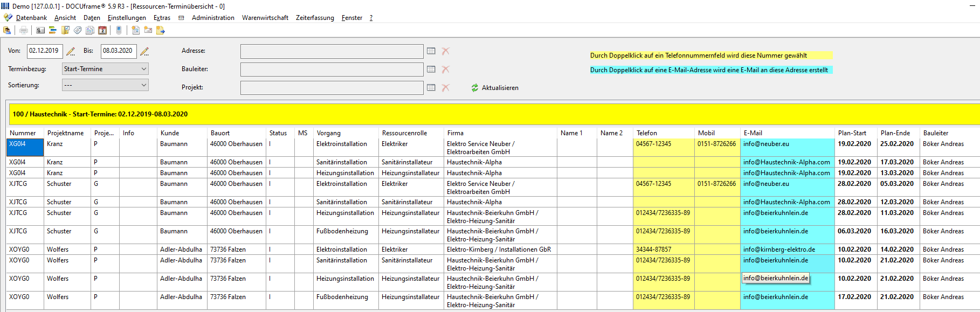This screenshot has height=312, width=980.
Task: Open the Ansicht menu
Action: 65,18
